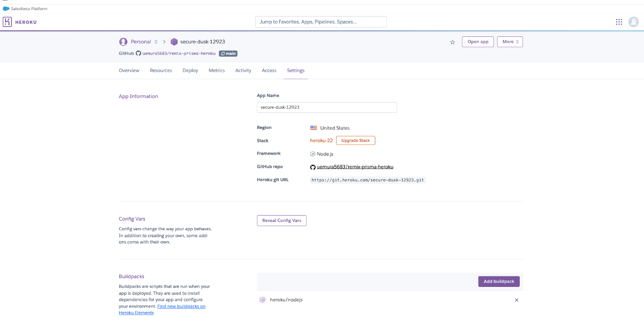Click the Node.js framework value
The width and height of the screenshot is (644, 327).
[325, 154]
